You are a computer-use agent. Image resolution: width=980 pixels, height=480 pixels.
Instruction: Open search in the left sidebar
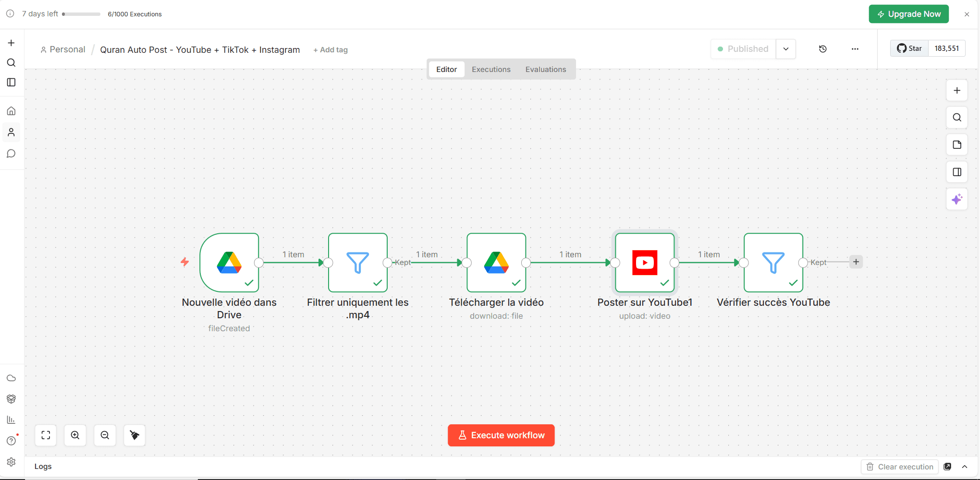point(12,62)
